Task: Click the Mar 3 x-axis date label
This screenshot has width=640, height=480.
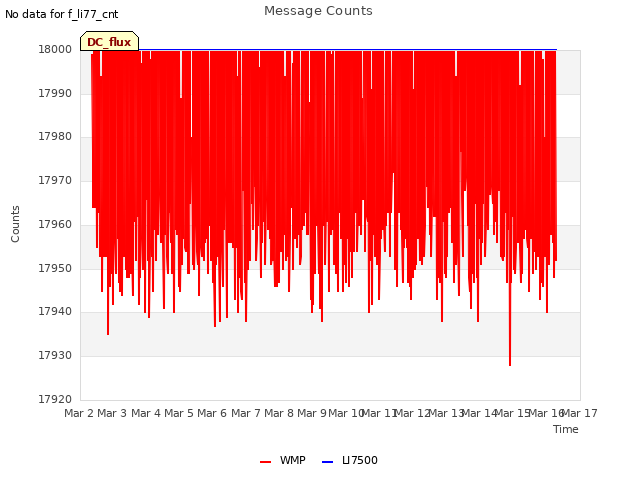Action: (112, 413)
